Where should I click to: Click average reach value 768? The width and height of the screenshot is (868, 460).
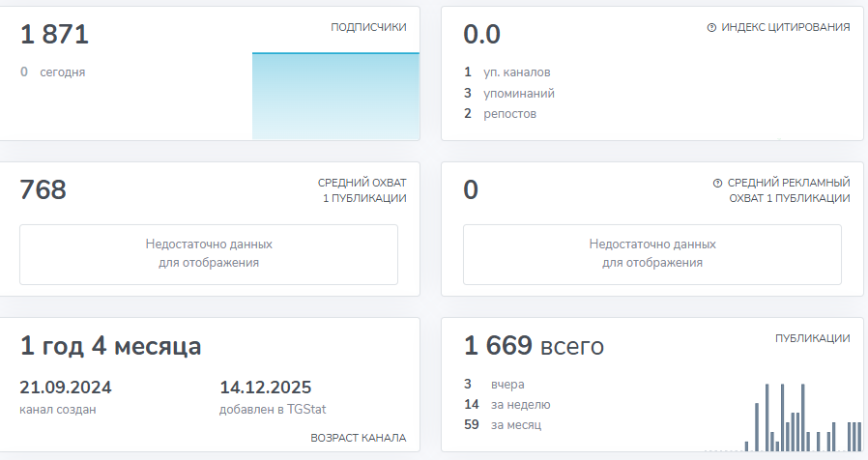coord(43,189)
